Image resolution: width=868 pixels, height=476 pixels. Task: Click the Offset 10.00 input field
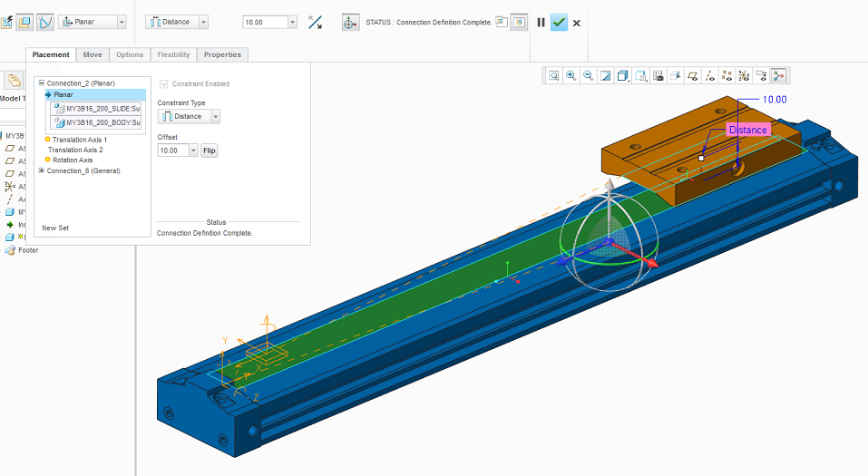[173, 151]
